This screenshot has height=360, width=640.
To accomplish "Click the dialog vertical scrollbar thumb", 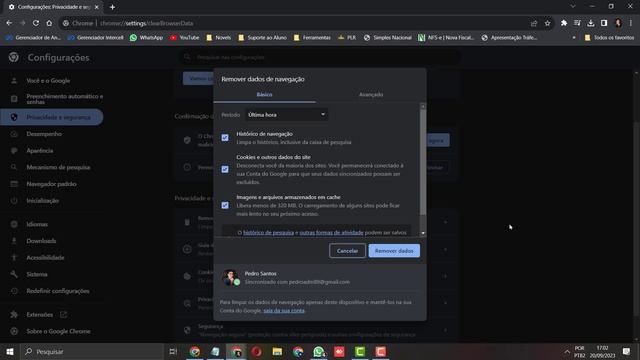I will tap(423, 162).
